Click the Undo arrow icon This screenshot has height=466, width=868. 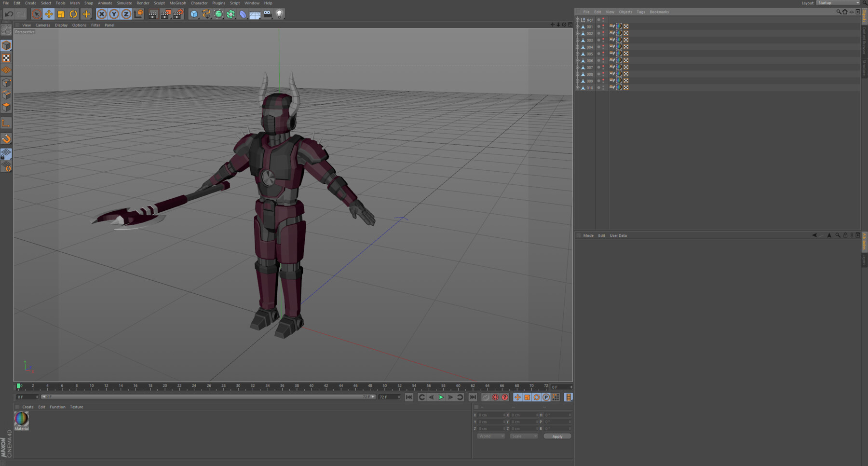pyautogui.click(x=9, y=14)
